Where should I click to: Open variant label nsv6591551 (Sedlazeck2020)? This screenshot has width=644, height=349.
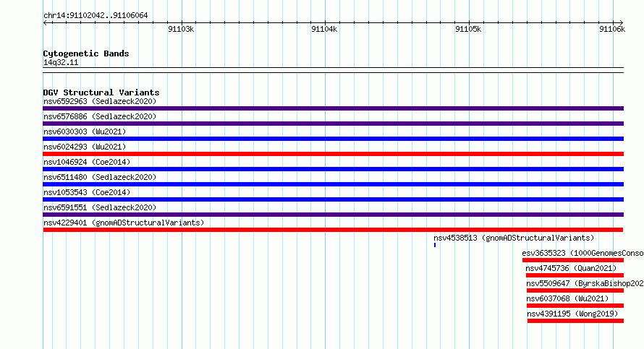pos(100,207)
